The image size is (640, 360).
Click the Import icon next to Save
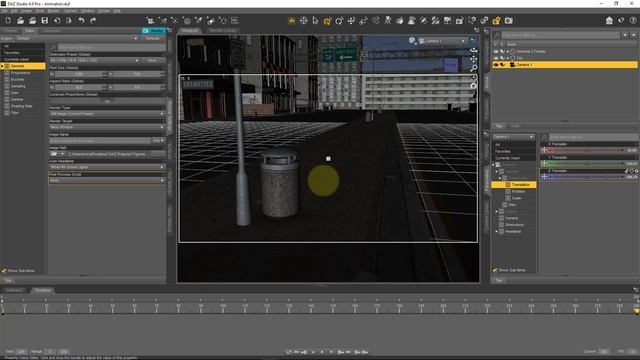click(57, 20)
